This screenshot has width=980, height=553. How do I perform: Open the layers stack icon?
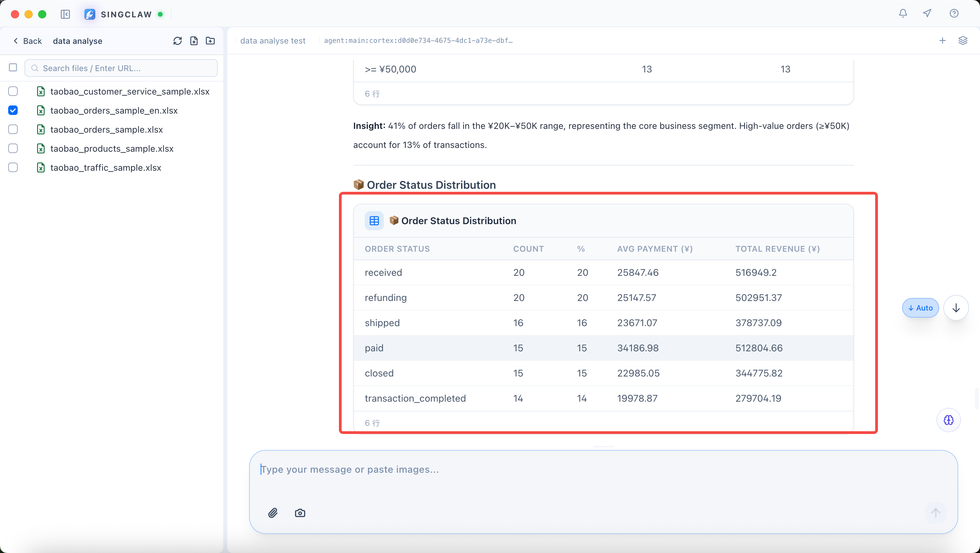[x=963, y=41]
